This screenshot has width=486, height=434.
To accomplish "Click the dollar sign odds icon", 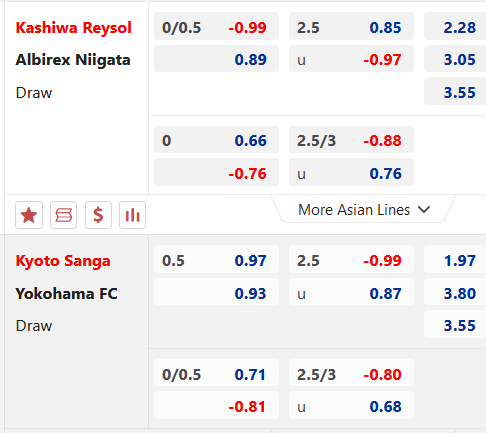I will 98,215.
